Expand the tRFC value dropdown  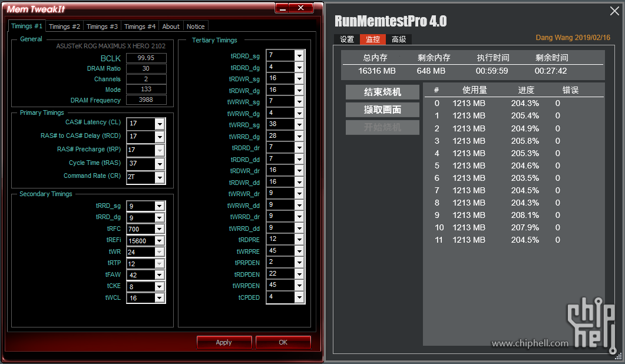pyautogui.click(x=160, y=229)
